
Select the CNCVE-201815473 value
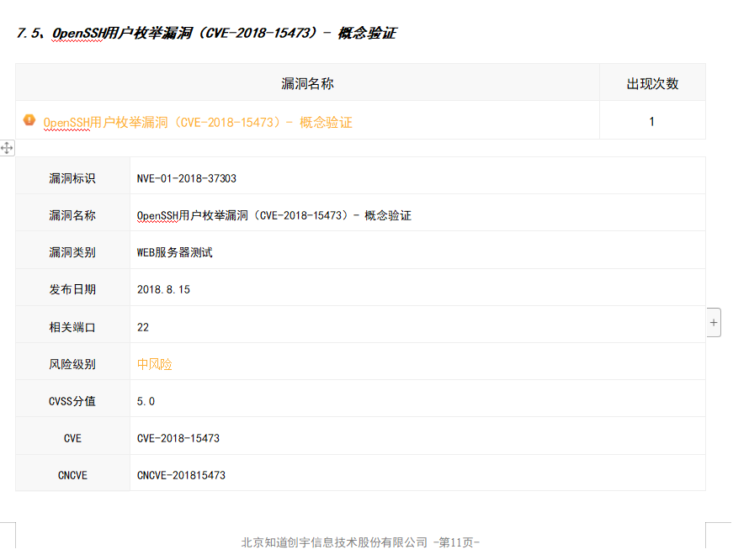pyautogui.click(x=181, y=476)
